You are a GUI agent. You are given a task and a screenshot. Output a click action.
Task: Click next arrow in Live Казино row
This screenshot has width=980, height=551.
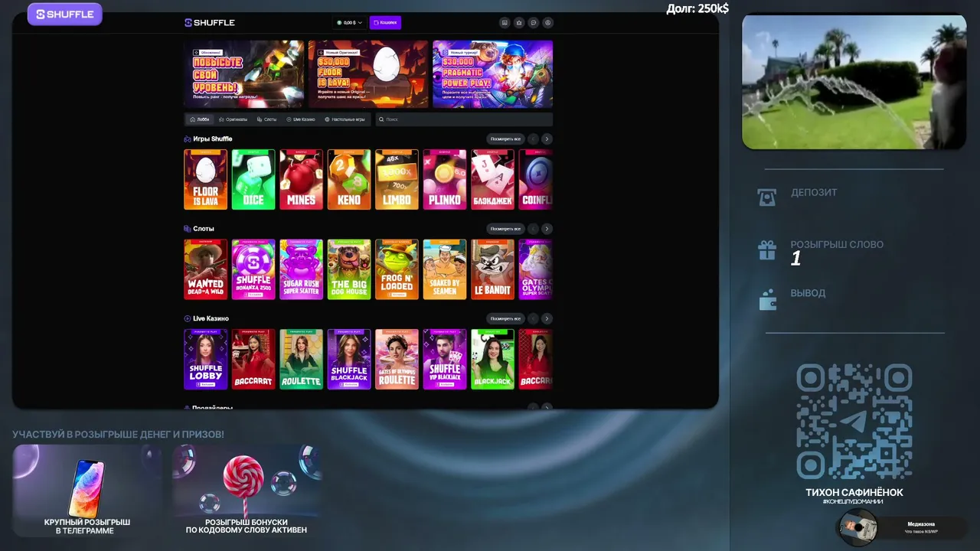(x=547, y=318)
